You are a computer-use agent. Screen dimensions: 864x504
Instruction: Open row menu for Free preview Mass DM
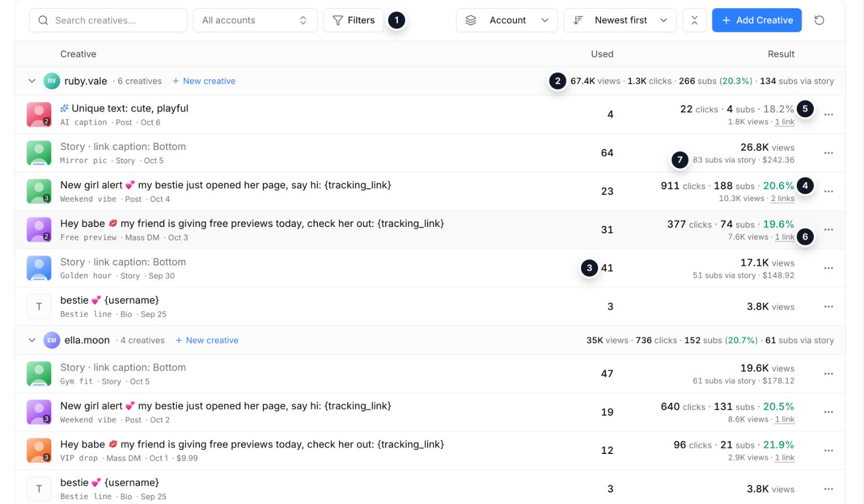[829, 230]
